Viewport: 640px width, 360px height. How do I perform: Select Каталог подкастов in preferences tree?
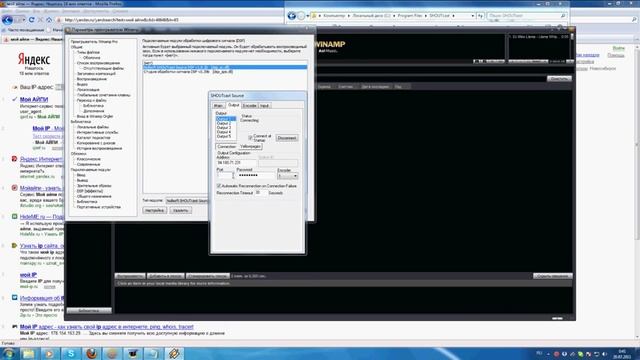point(94,138)
